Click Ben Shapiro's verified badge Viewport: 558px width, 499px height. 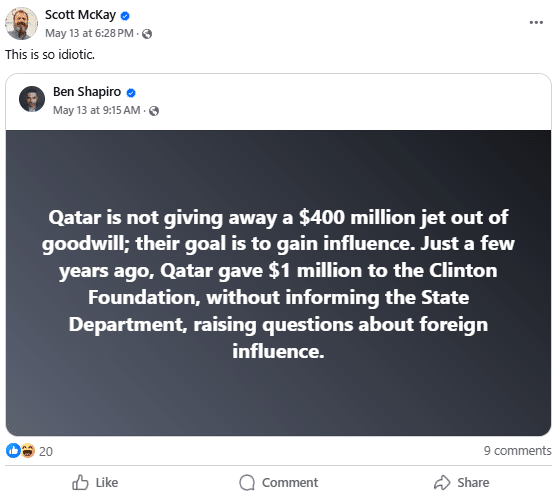pos(131,93)
